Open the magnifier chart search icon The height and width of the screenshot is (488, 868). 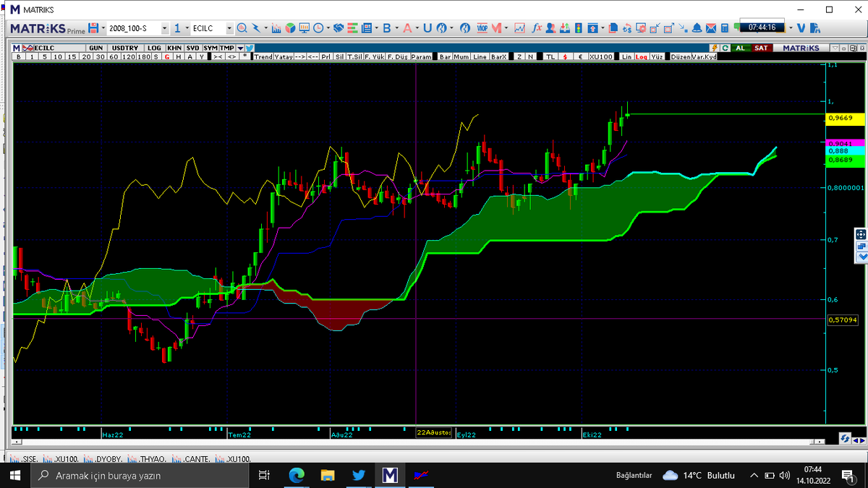(242, 28)
